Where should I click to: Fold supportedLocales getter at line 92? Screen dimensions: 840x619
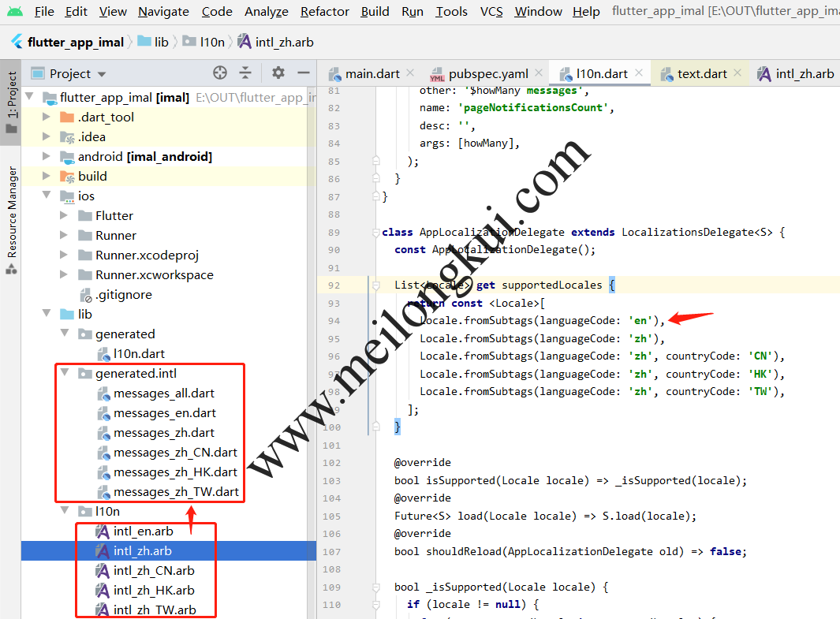pyautogui.click(x=375, y=285)
